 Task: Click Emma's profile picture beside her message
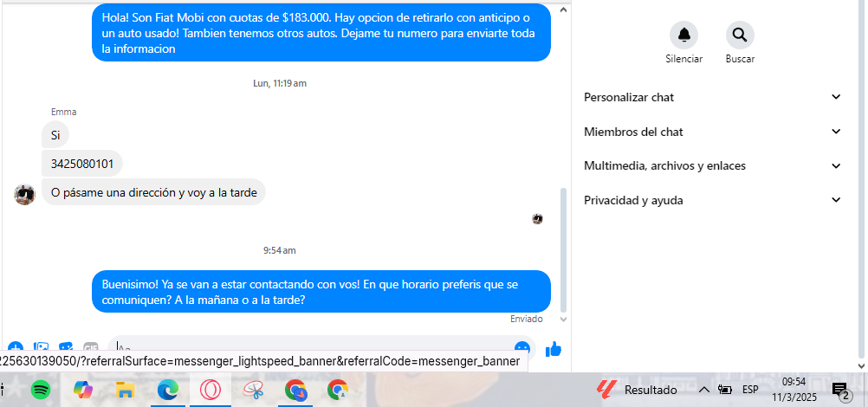point(24,194)
